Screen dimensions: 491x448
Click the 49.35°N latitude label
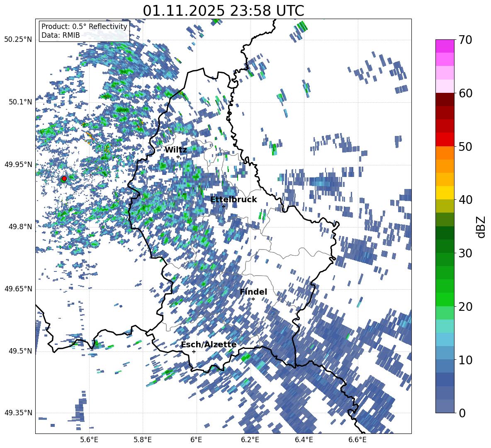click(x=18, y=413)
